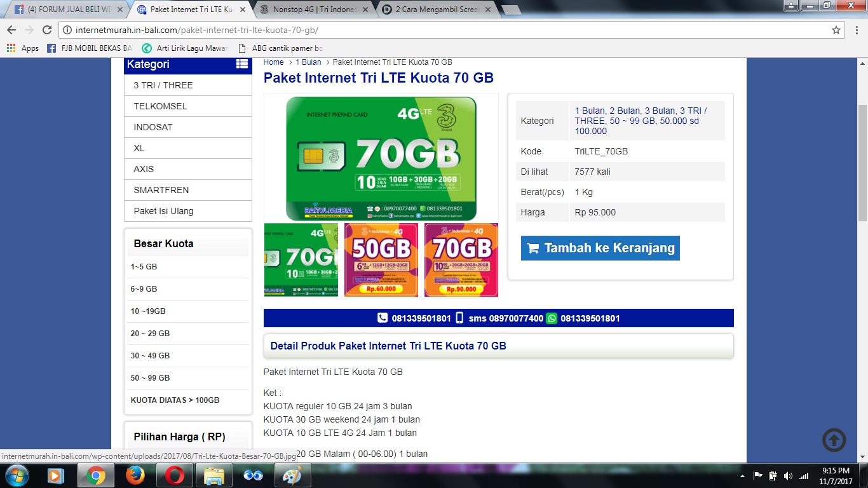Open Firefox from the taskbar
Screen dimensions: 868x488
[x=135, y=475]
